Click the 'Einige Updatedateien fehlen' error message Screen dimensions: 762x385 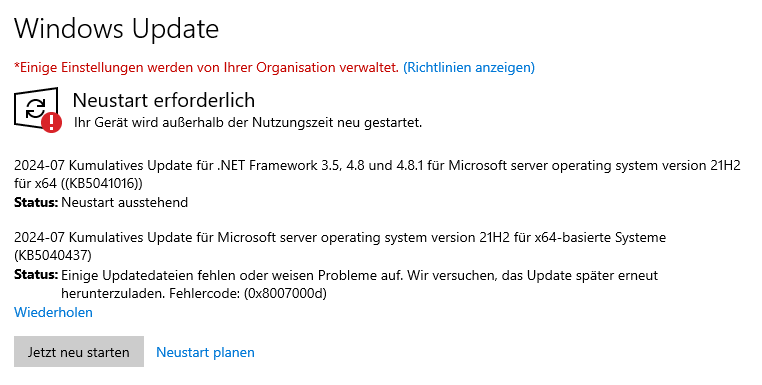pyautogui.click(x=360, y=284)
